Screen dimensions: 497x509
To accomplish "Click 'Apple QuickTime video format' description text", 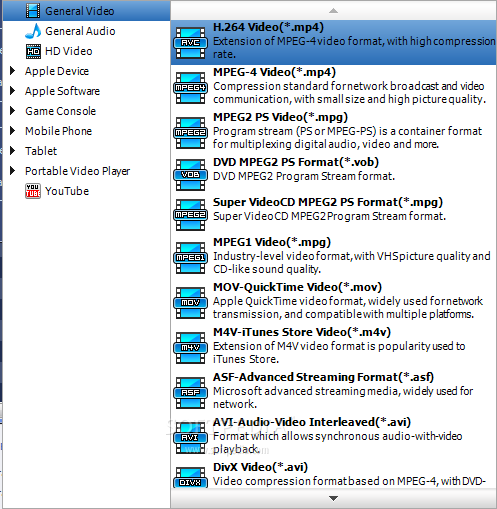I will coord(348,307).
